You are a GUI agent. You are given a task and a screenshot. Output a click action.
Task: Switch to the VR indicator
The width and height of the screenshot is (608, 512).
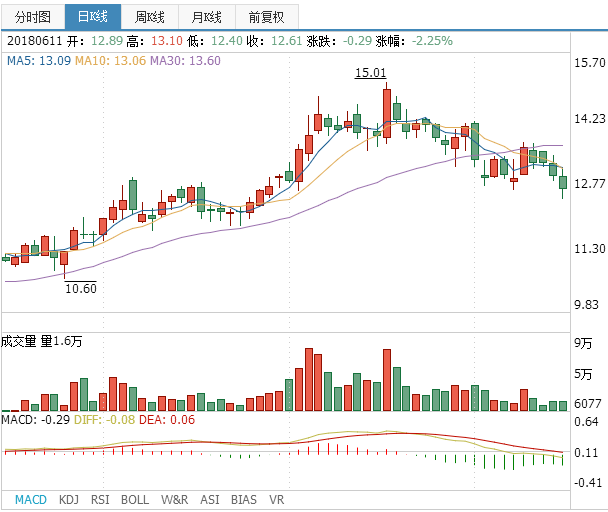[276, 500]
